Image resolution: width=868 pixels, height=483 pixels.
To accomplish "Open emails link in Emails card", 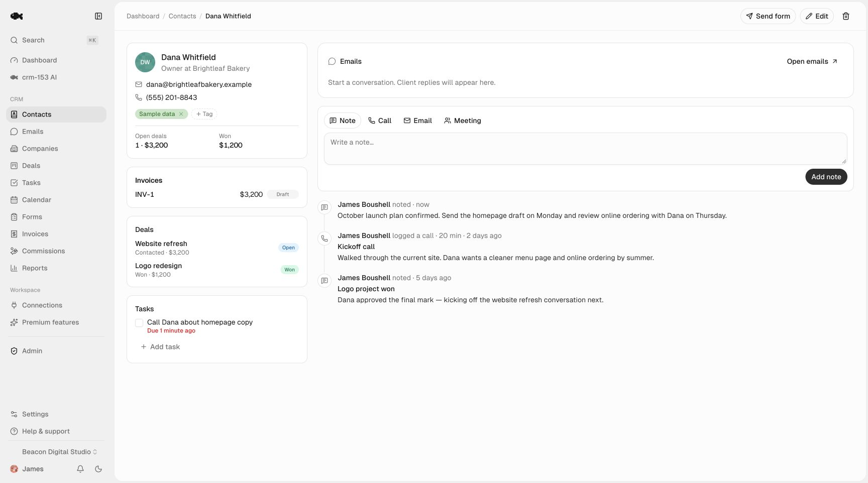I will pos(812,61).
